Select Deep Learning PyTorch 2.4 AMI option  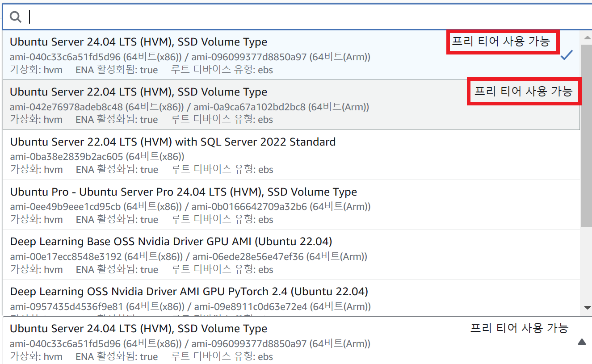coord(291,298)
